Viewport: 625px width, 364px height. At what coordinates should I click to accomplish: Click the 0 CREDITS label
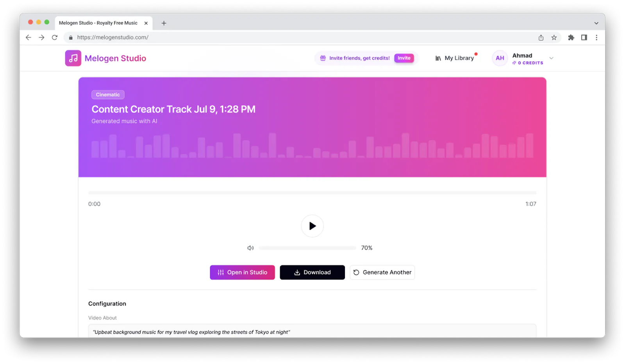[x=528, y=63]
